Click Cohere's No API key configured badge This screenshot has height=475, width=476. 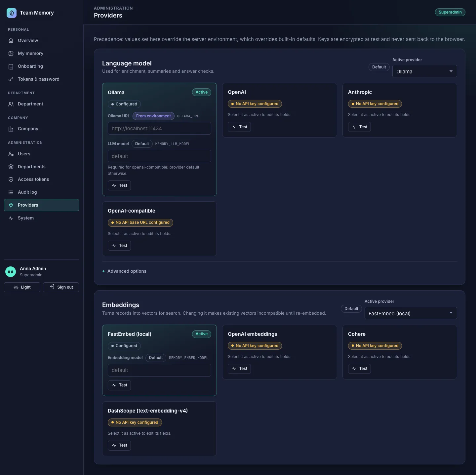pyautogui.click(x=375, y=346)
